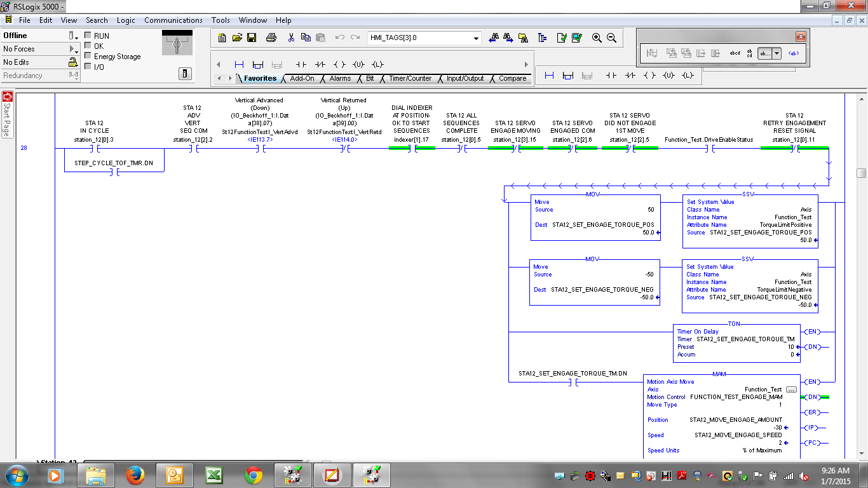Expand the HMI_TAGS[3].0 search dropdown
868x488 pixels.
click(477, 38)
